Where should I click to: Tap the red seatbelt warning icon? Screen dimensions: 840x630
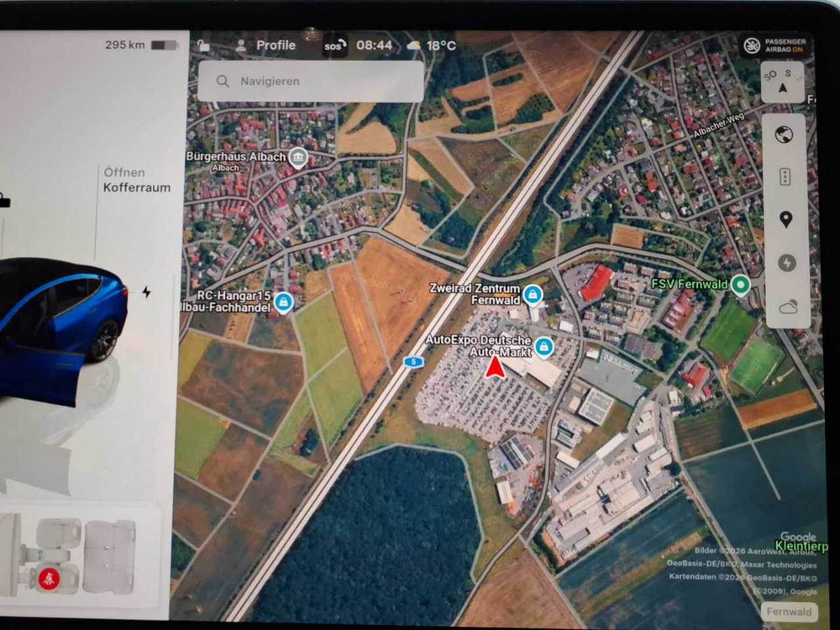click(x=49, y=578)
